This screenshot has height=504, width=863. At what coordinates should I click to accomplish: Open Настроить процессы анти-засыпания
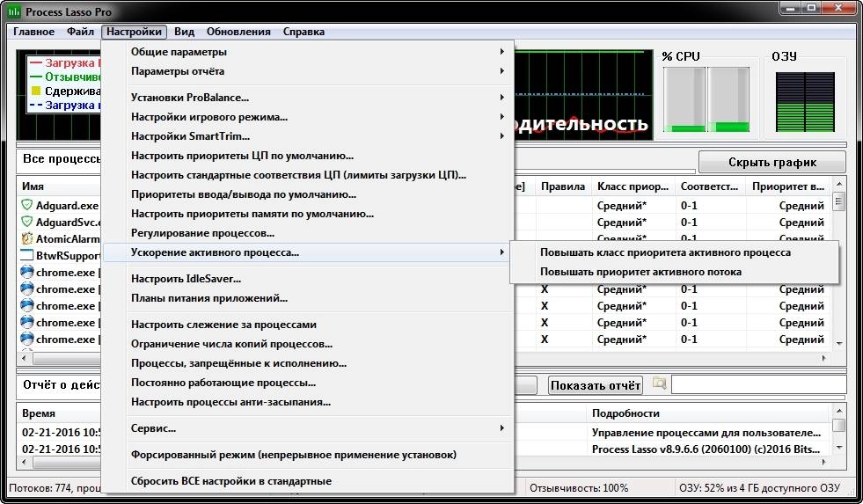[308, 402]
